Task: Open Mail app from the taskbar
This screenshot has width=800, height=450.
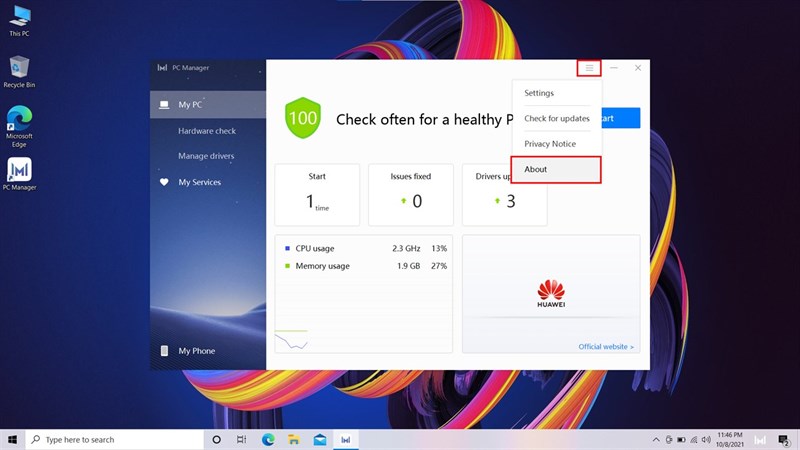Action: click(x=320, y=439)
